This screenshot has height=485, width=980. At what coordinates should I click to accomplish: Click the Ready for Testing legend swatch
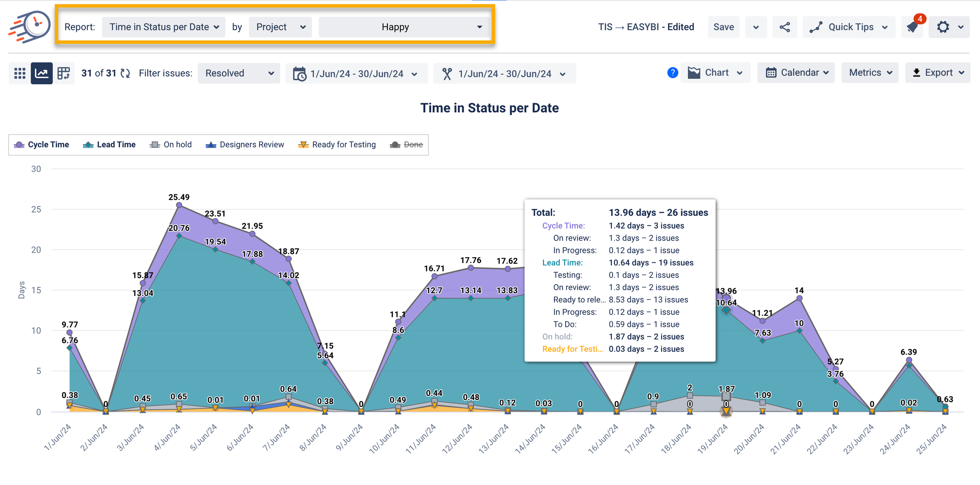pyautogui.click(x=303, y=145)
